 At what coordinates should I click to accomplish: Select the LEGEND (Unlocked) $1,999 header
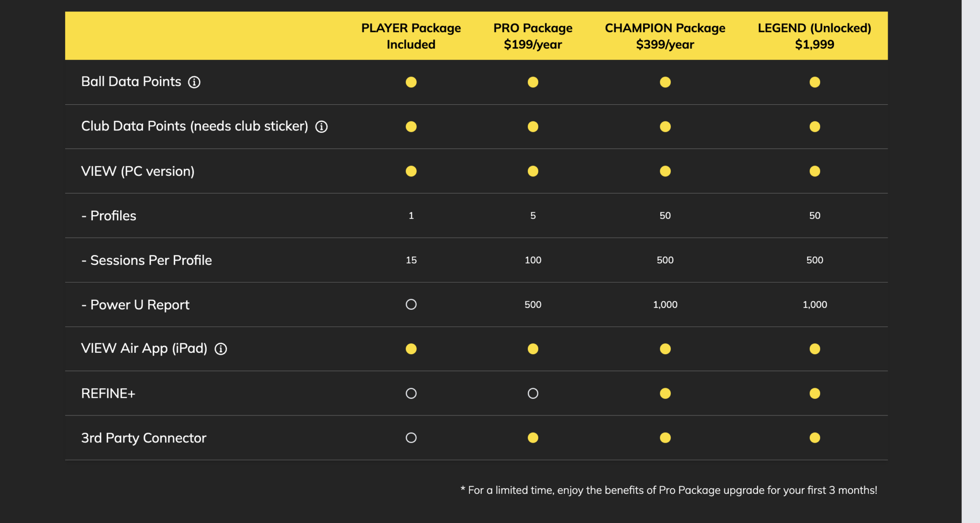(x=814, y=36)
